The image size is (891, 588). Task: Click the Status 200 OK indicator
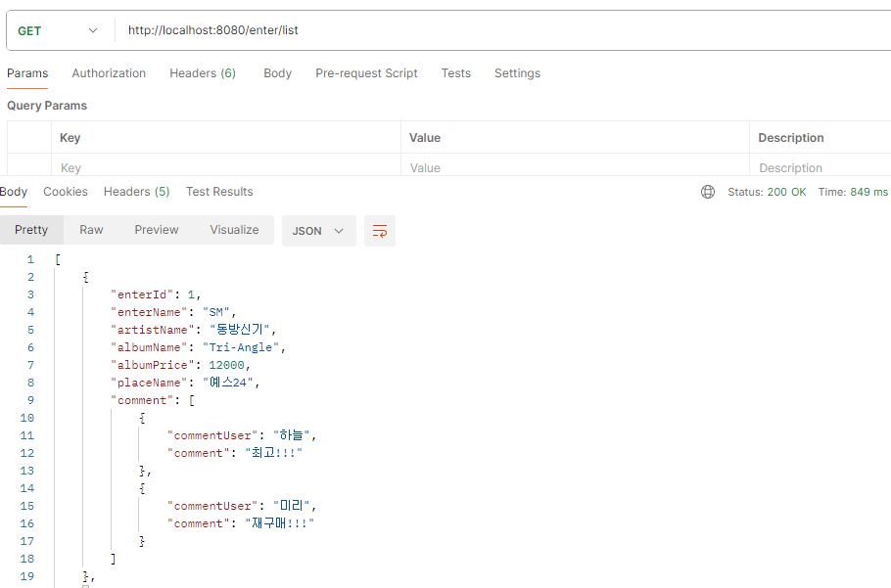click(x=767, y=192)
